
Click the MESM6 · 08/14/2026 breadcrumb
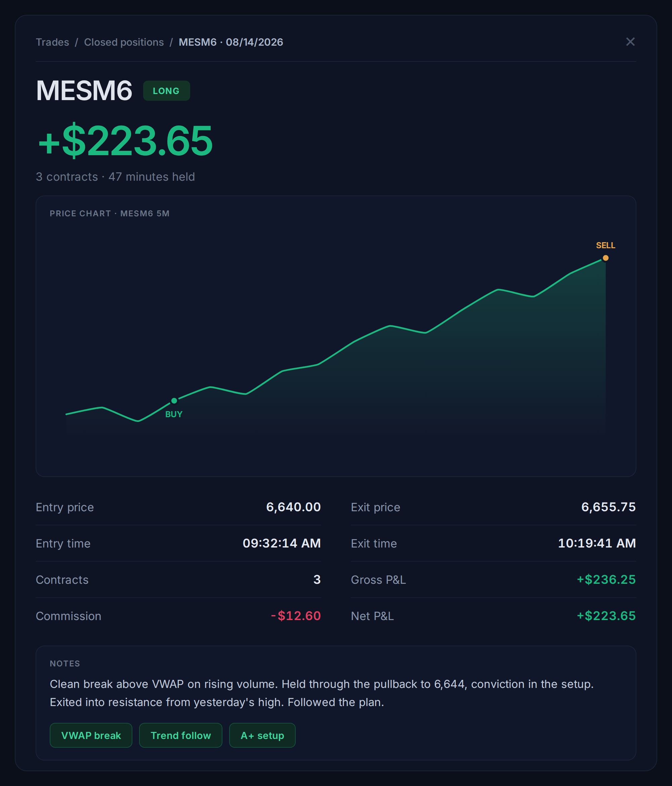[x=231, y=42]
